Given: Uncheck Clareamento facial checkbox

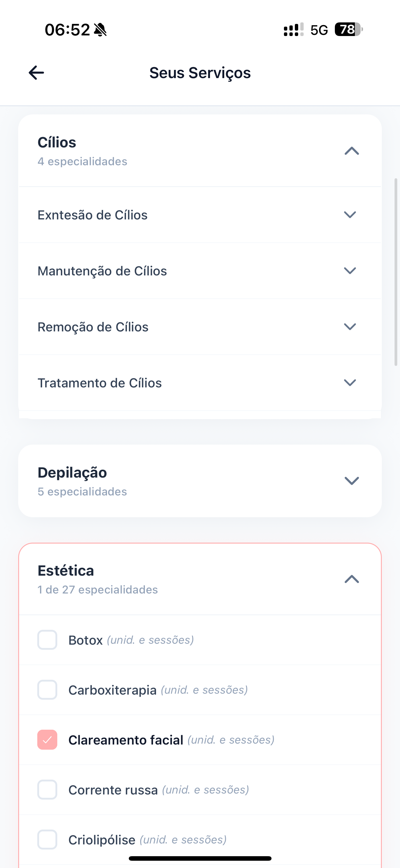Looking at the screenshot, I should pos(47,740).
